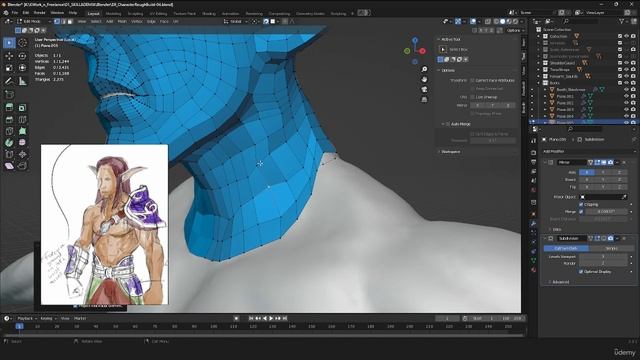
Task: Click the elf character reference image
Action: (104, 224)
